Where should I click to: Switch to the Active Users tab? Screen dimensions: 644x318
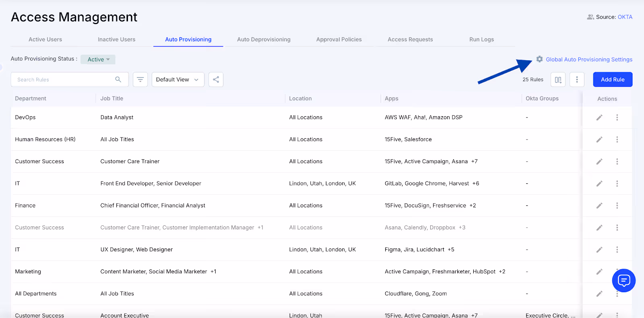point(45,39)
